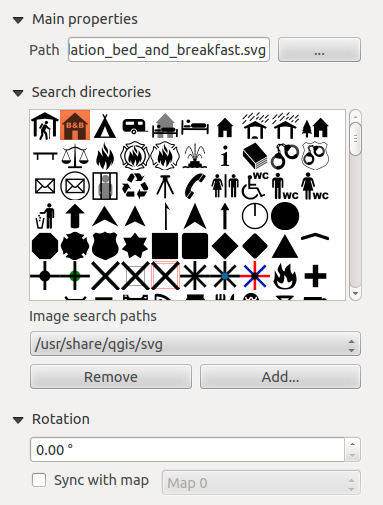Choose the camping tent icon
This screenshot has height=505, width=383.
tap(105, 126)
